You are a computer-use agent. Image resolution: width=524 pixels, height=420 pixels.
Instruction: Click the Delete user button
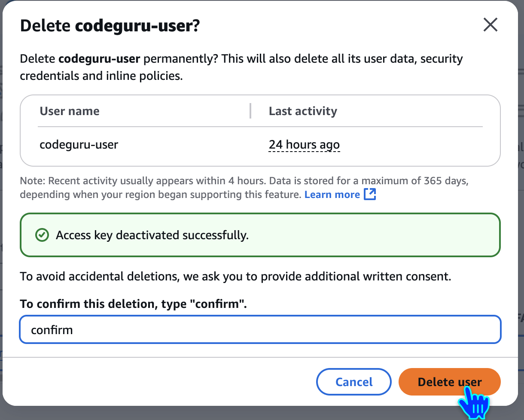click(x=450, y=382)
